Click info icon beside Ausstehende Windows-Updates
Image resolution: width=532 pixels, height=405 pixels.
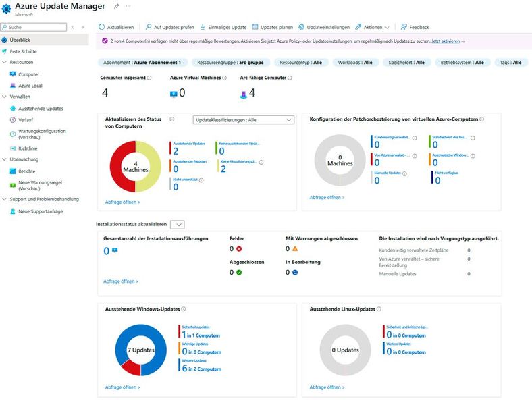(x=184, y=309)
